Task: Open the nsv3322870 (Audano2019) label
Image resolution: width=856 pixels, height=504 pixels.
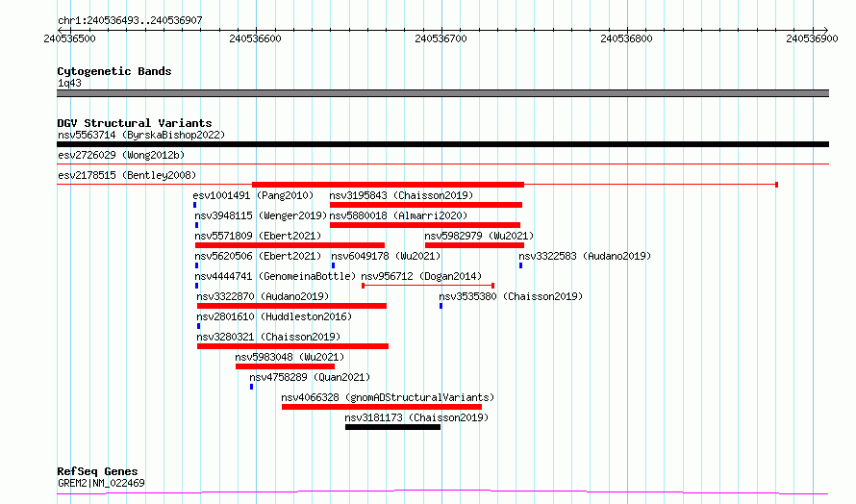Action: pyautogui.click(x=263, y=296)
